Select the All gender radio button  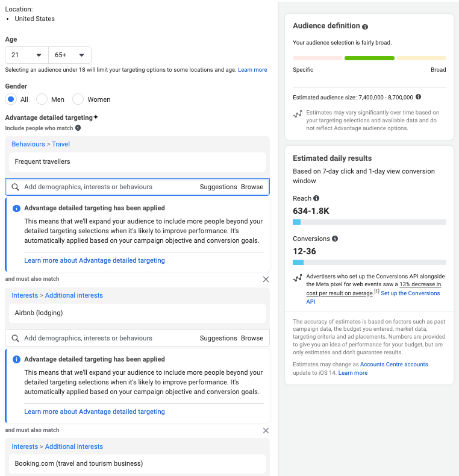click(11, 99)
